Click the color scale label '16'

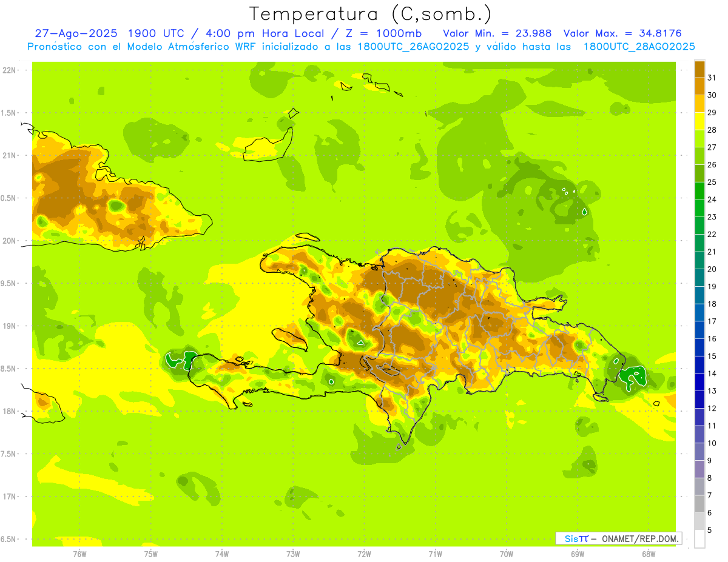[712, 339]
